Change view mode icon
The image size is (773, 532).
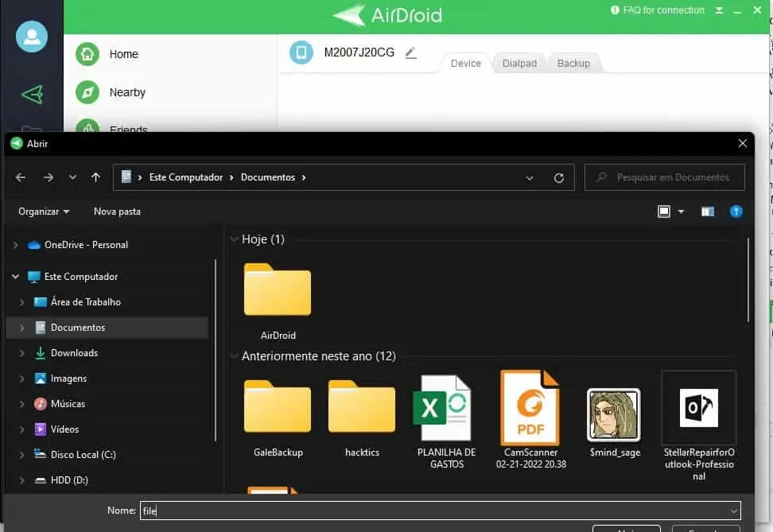tap(663, 212)
